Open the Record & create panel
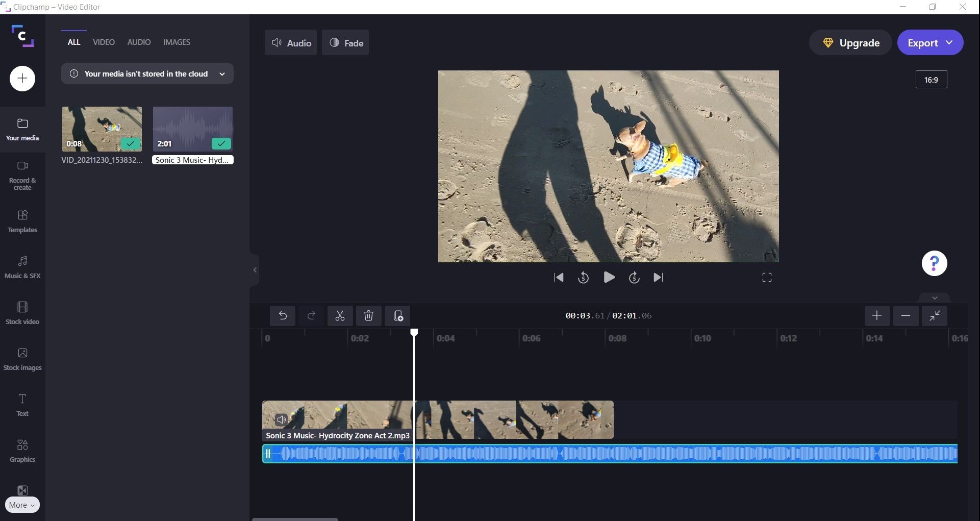Viewport: 980px width, 521px height. pos(22,175)
